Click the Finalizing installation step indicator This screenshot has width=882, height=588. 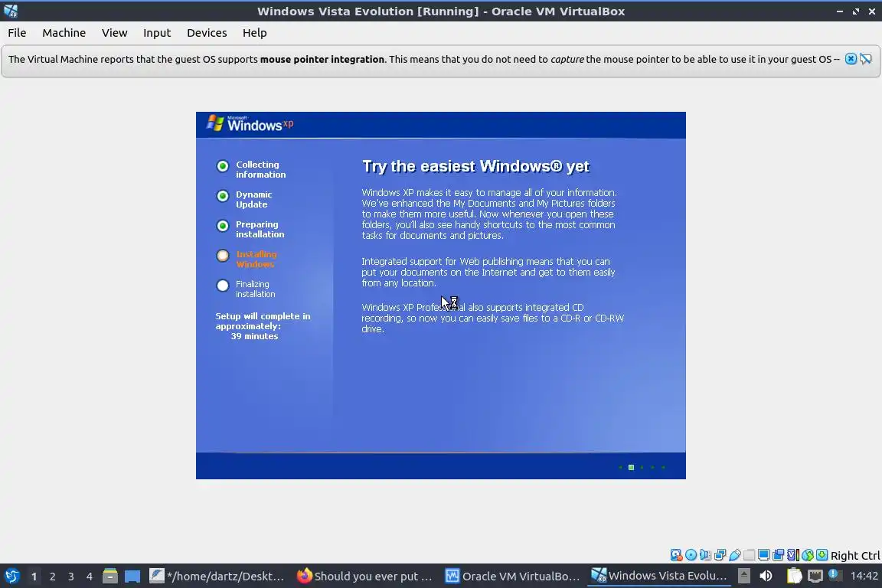223,286
